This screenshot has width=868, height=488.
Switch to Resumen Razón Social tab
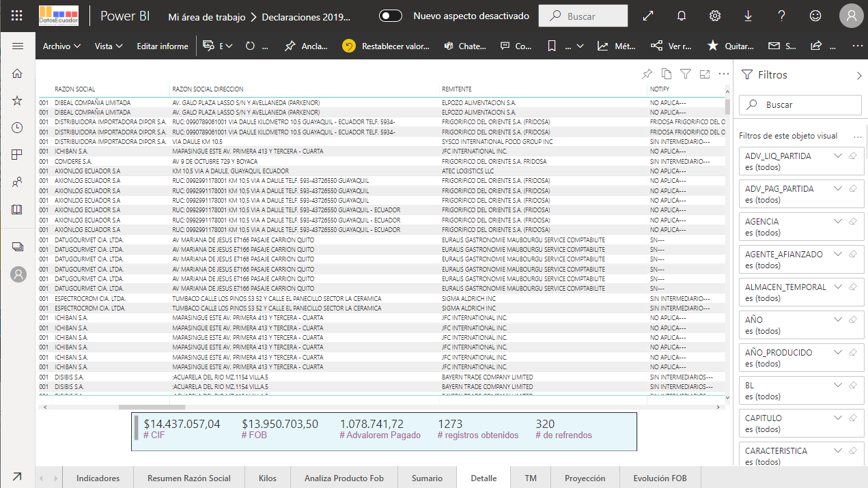[x=189, y=478]
